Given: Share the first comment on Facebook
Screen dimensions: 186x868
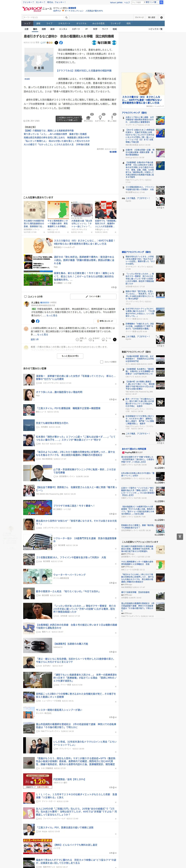Looking at the screenshot, I should (x=38, y=321).
